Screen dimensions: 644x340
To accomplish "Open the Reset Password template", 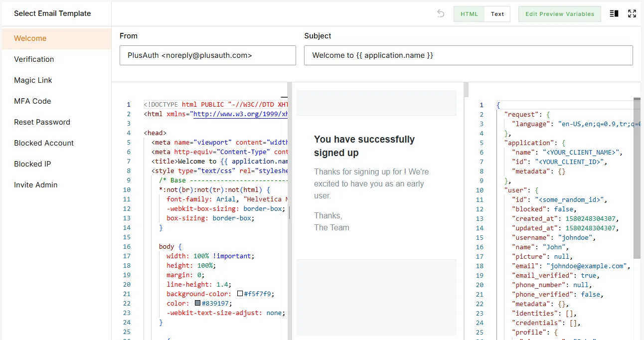I will pos(42,122).
